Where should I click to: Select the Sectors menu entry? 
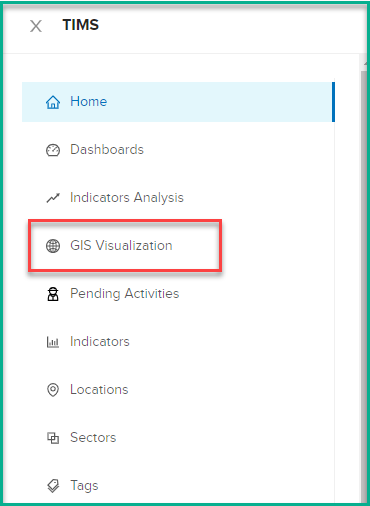(178, 438)
